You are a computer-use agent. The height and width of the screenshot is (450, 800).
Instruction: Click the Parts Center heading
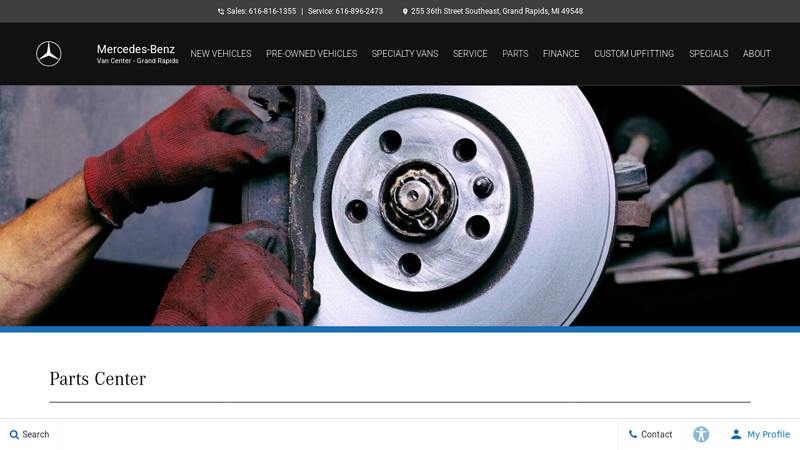[98, 379]
